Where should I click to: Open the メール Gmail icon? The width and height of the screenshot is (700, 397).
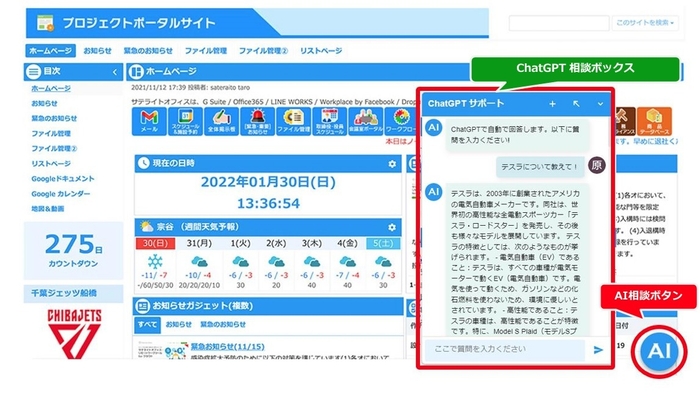tap(149, 121)
